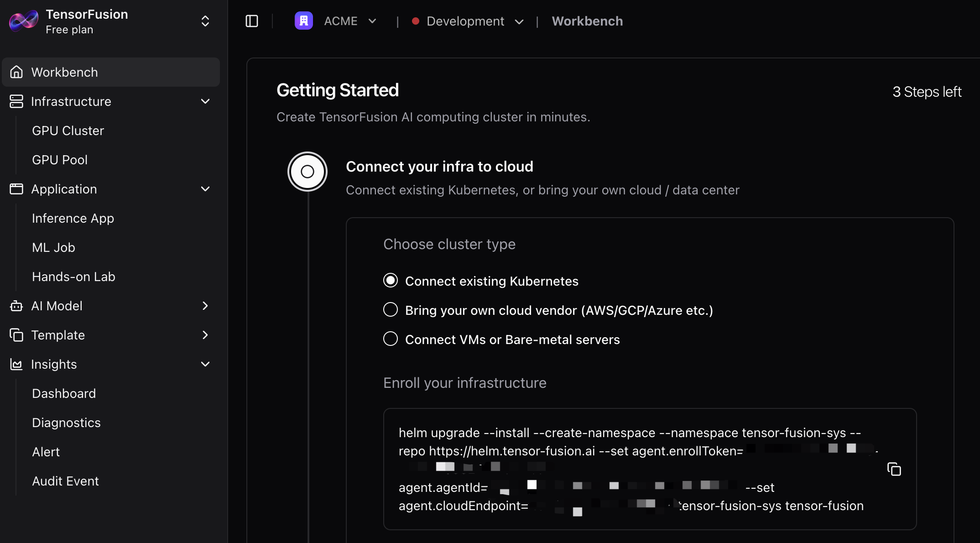Click the Workbench home icon
Screen dimensions: 980x543
click(16, 72)
